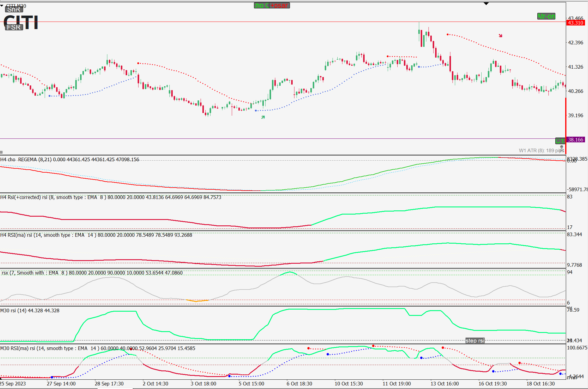The image size is (588, 389).
Task: Click the step rsi label
Action: (475, 340)
